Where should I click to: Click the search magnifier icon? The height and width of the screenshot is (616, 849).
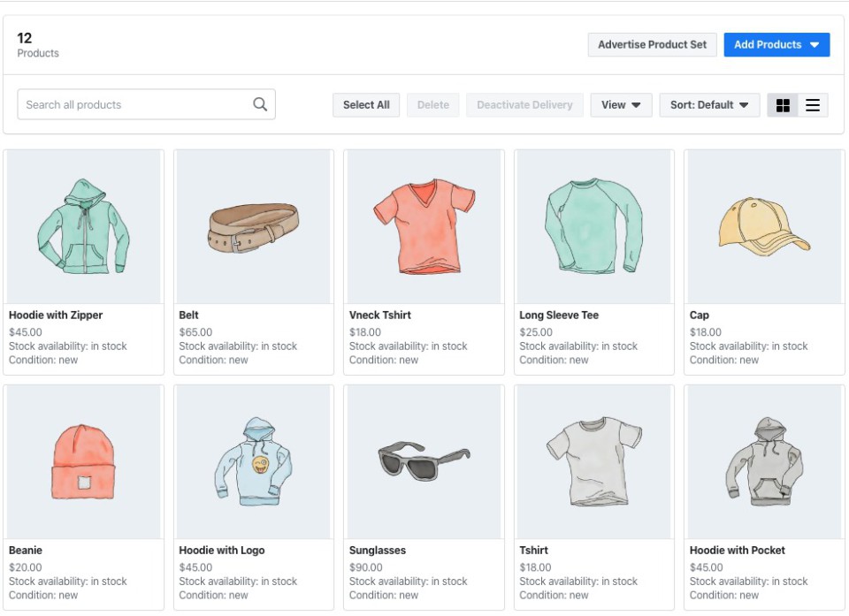260,104
